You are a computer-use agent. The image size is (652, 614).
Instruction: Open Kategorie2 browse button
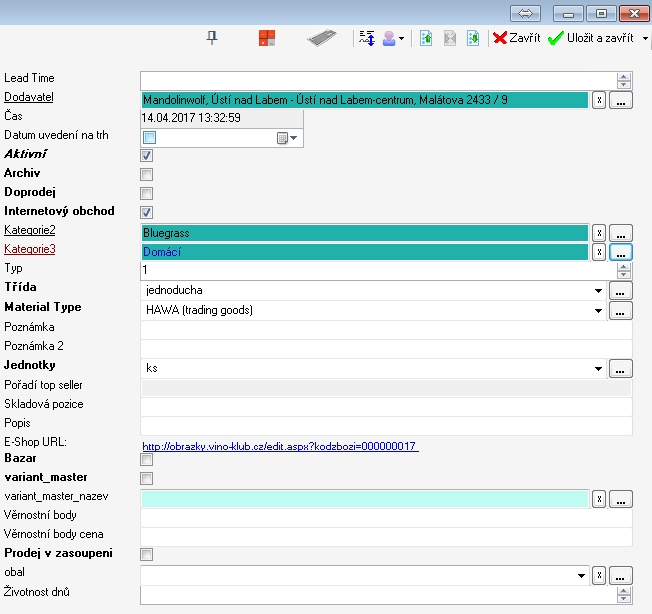(621, 233)
